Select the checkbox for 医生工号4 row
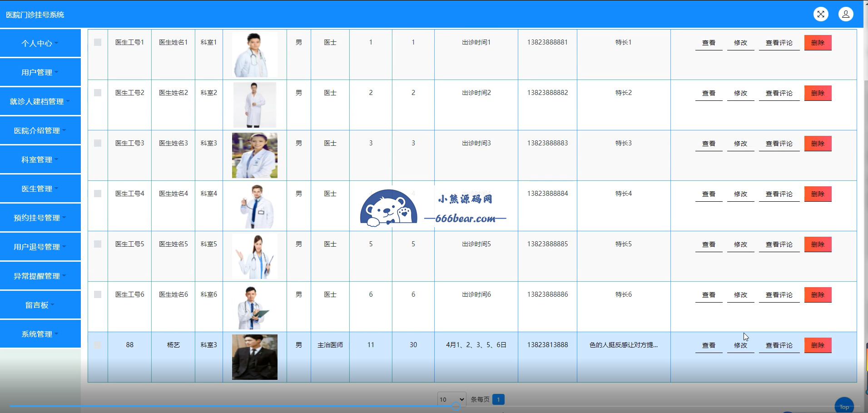 (98, 194)
